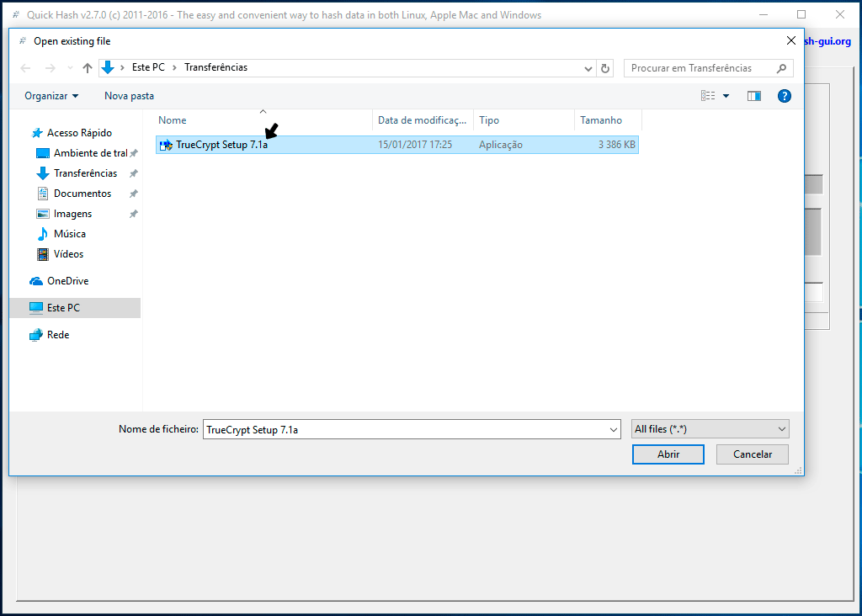Click the search magnifier icon
This screenshot has width=862, height=616.
pos(782,68)
